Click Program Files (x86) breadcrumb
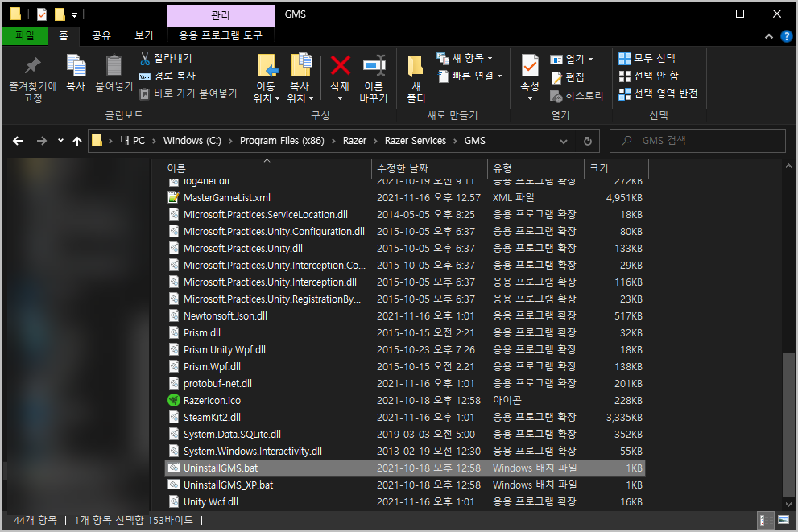The height and width of the screenshot is (532, 798). click(x=282, y=141)
